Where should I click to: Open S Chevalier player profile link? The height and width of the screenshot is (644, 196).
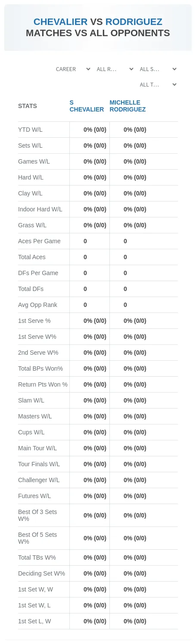pyautogui.click(x=87, y=106)
